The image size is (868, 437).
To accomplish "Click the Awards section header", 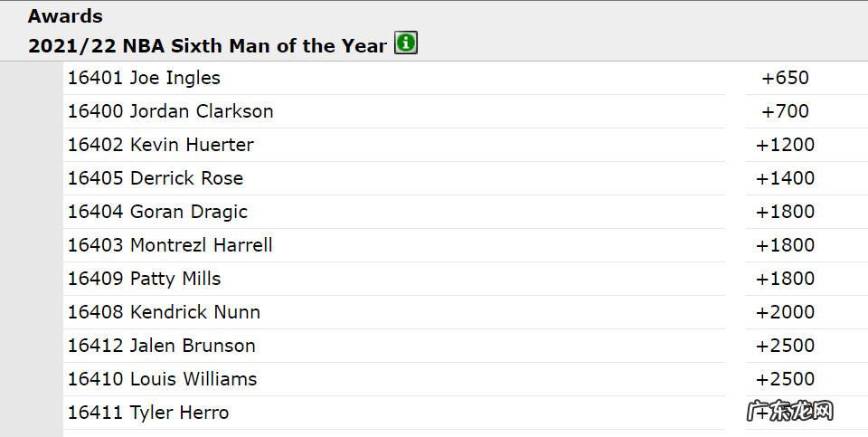I will 65,16.
